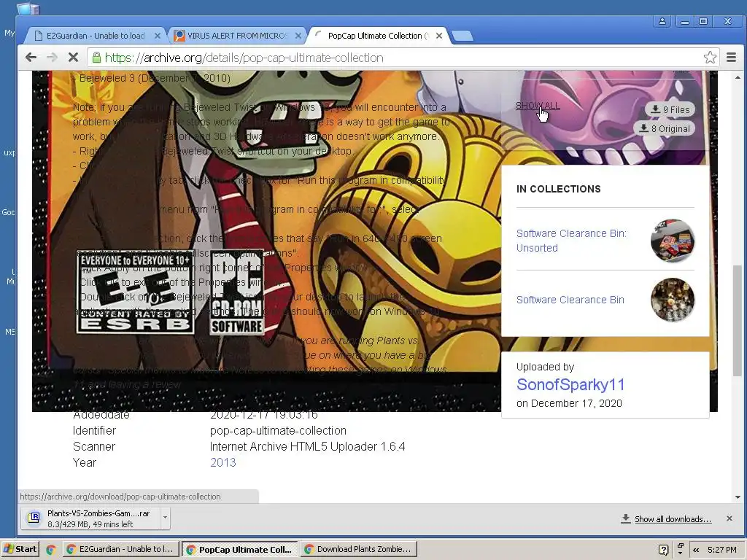Select the PopCap Ultimate Collection tab
The height and width of the screenshot is (560, 747).
coord(378,36)
